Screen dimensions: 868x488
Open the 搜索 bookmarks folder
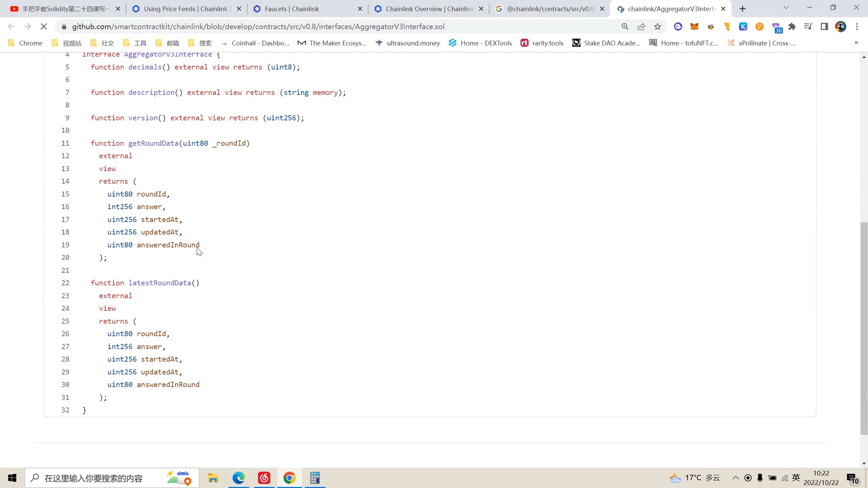[x=200, y=43]
